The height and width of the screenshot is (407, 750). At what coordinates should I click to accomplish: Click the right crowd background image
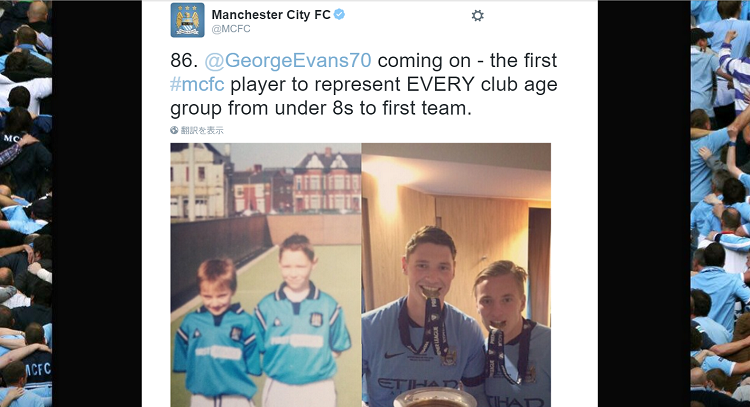pyautogui.click(x=720, y=203)
